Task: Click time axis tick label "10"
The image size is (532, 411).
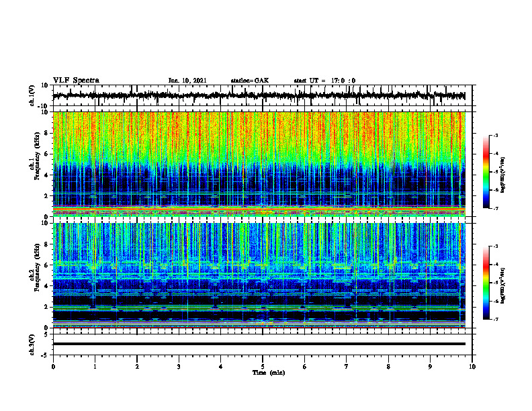Action: click(472, 367)
